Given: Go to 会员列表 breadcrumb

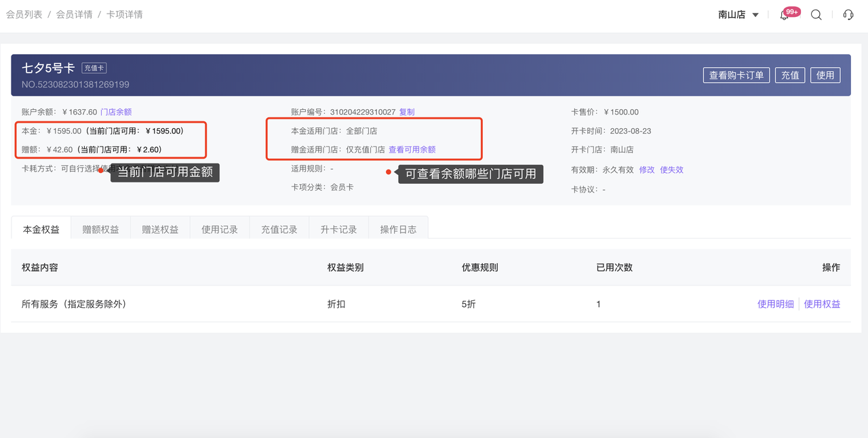Looking at the screenshot, I should 24,14.
